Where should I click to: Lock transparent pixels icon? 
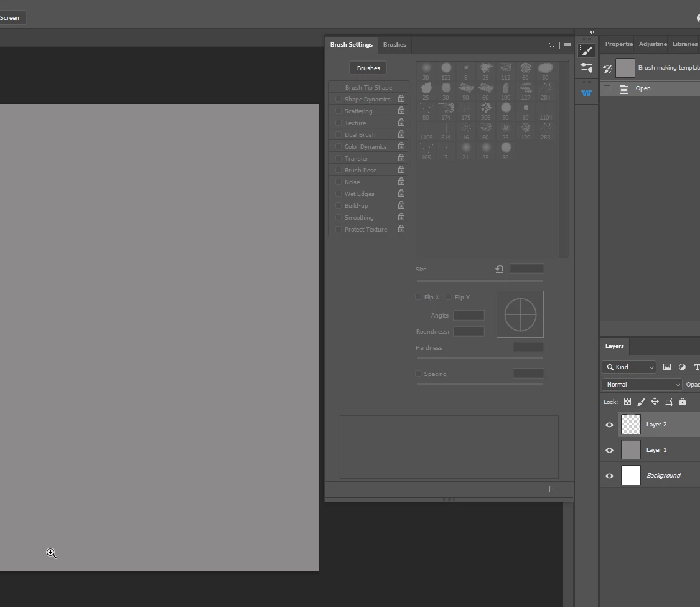(x=627, y=402)
